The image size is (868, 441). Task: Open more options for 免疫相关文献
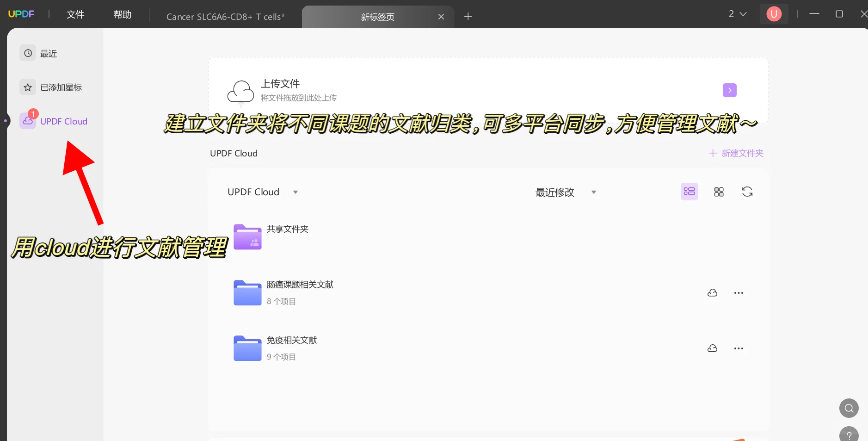point(739,348)
